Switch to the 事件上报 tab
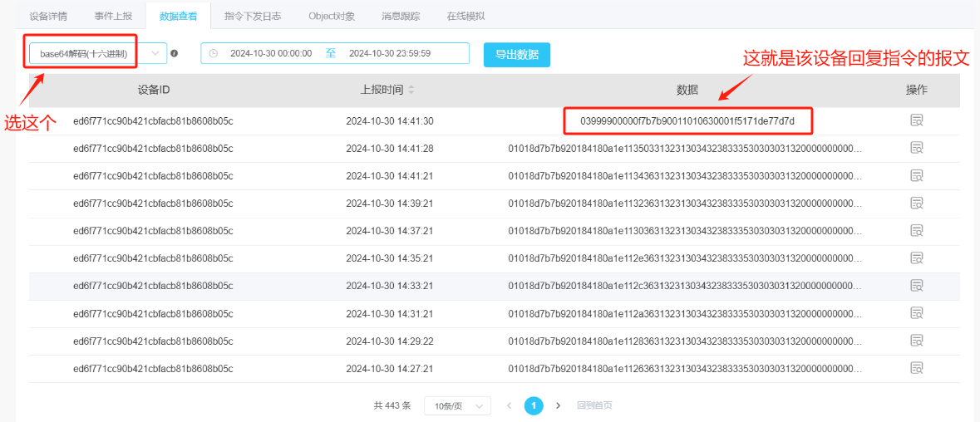The height and width of the screenshot is (422, 980). 113,16
